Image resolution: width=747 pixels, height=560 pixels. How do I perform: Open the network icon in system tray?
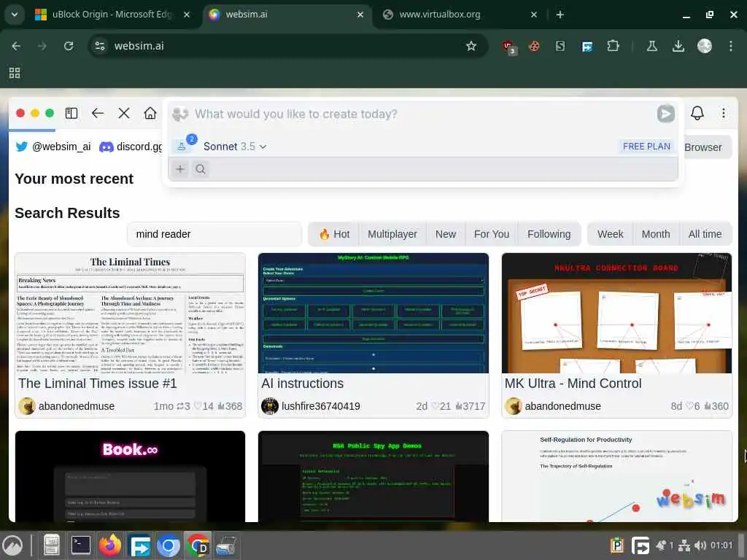tap(684, 545)
